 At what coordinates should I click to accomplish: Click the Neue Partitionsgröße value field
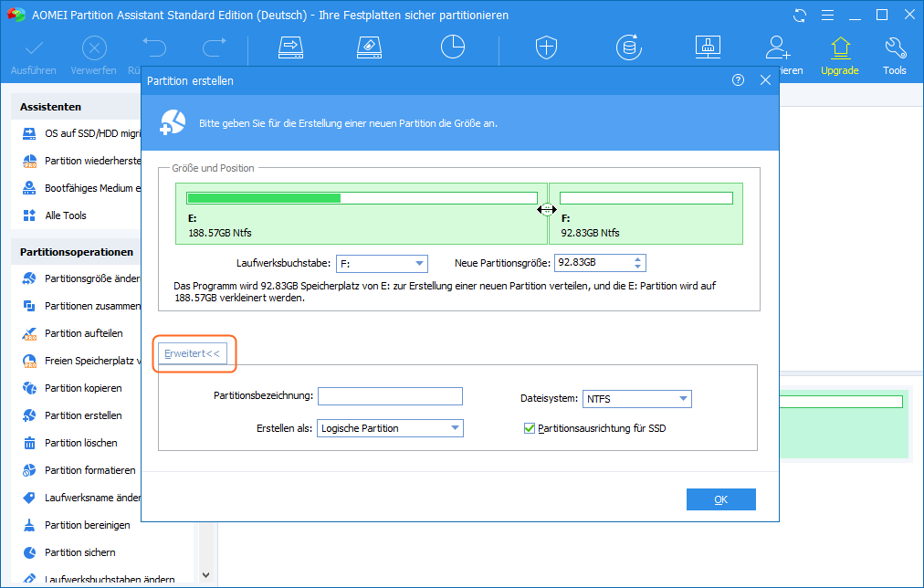coord(593,263)
